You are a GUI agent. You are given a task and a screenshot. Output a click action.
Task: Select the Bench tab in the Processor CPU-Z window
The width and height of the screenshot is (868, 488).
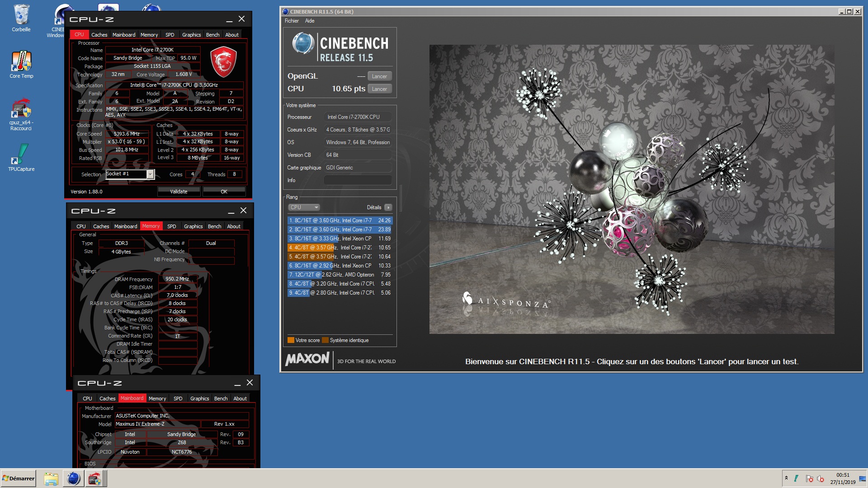213,35
